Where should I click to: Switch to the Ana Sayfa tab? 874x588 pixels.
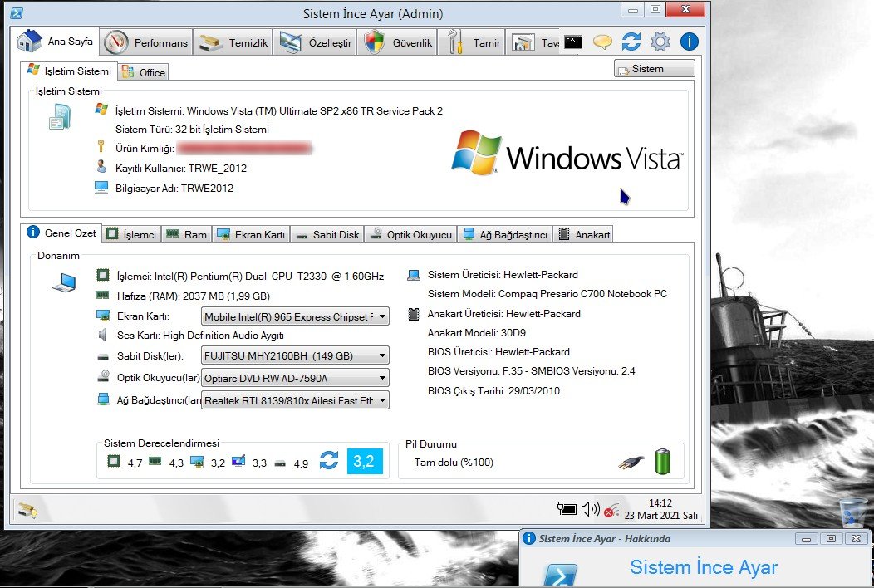tap(55, 42)
